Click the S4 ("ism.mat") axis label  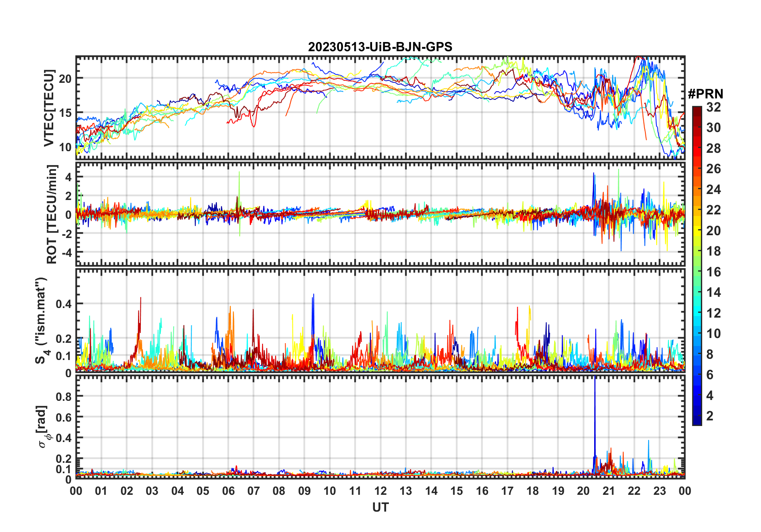[42, 320]
